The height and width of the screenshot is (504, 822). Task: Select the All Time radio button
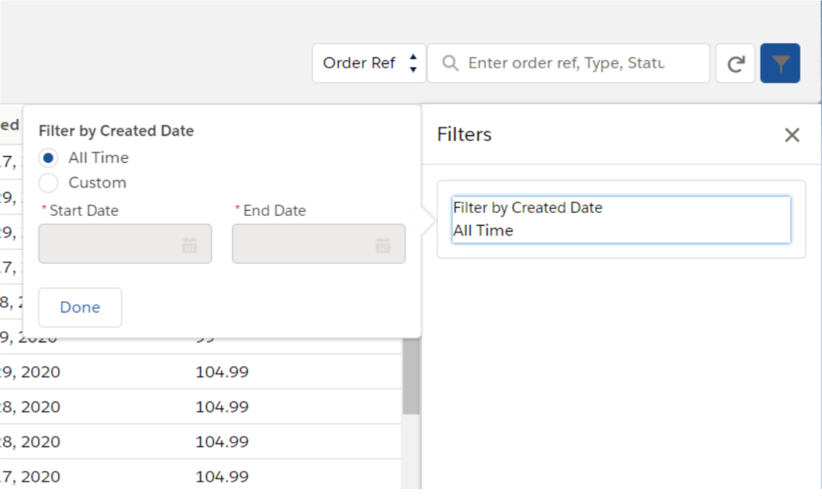[x=49, y=158]
